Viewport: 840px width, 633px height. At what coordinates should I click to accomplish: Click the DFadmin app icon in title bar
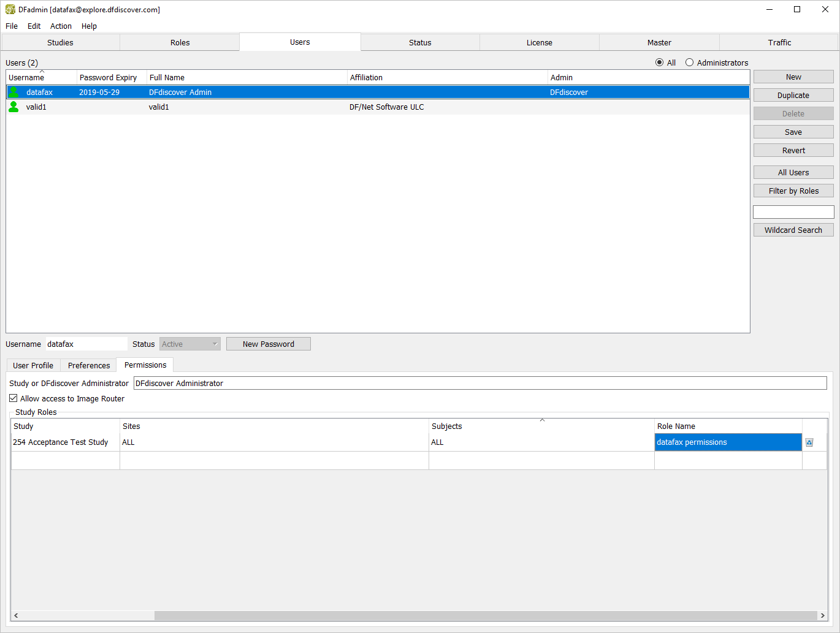point(10,10)
